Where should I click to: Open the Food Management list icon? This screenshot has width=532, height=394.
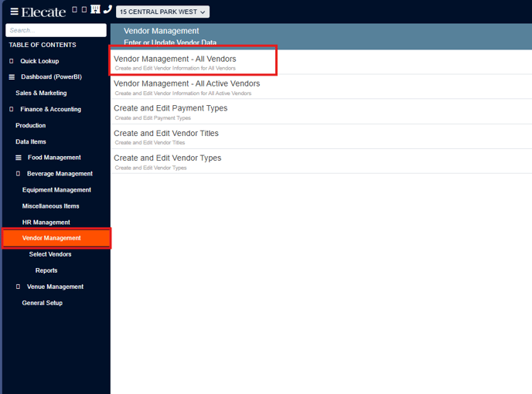19,158
